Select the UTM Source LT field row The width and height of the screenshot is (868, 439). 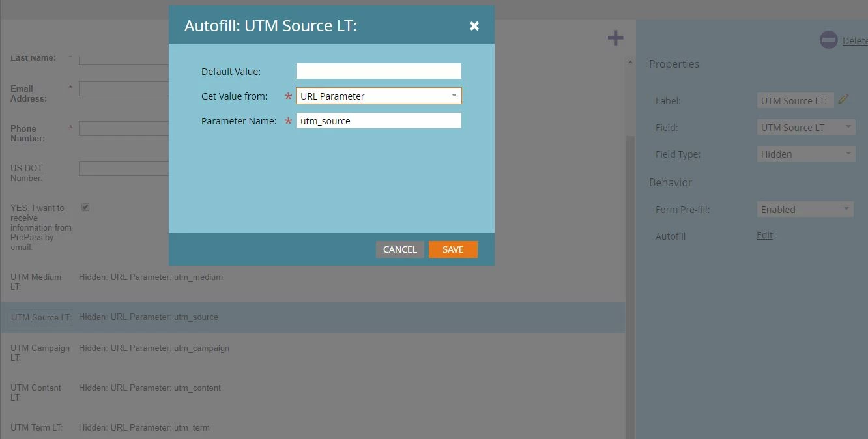click(x=313, y=317)
